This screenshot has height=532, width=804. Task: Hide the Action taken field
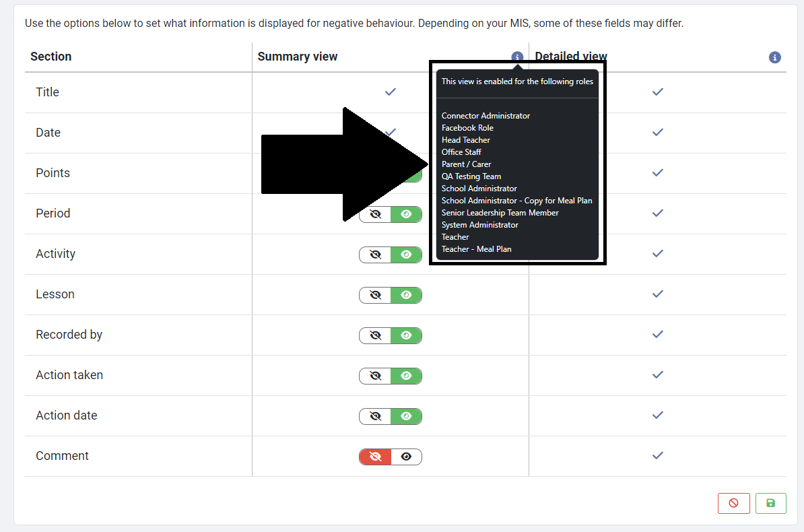375,376
